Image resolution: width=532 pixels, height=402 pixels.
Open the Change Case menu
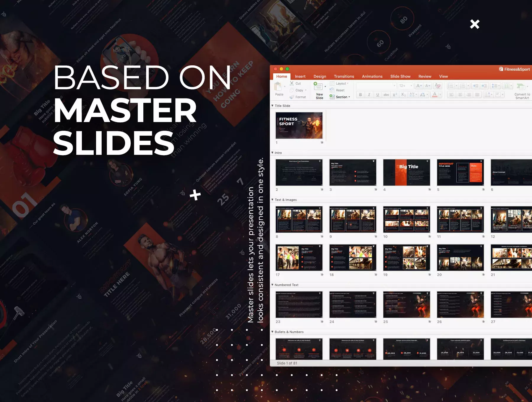(x=424, y=95)
